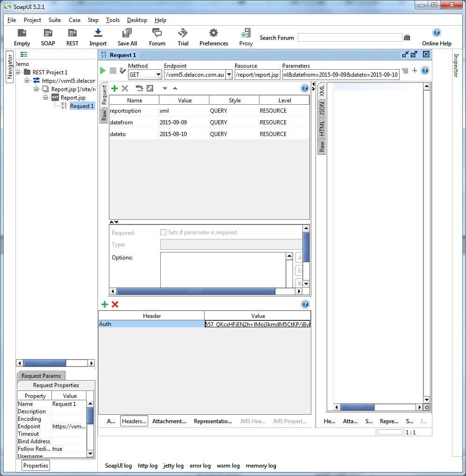Click the Resource path field
This screenshot has height=476, width=466.
(x=257, y=75)
